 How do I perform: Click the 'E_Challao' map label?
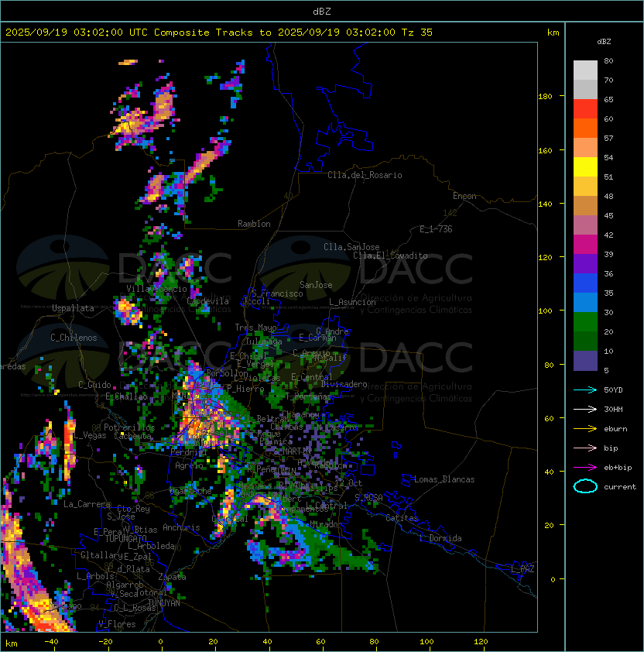[126, 396]
